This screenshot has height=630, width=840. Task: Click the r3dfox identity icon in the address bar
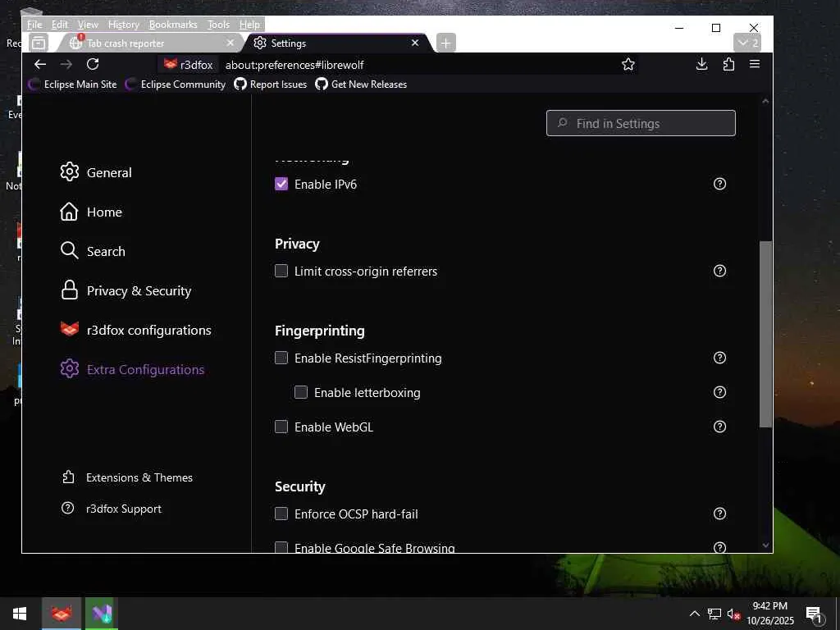coord(188,65)
